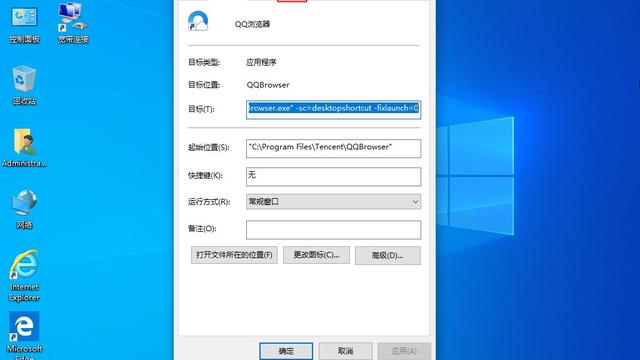Click the QQBrowser target location text

pyautogui.click(x=268, y=85)
